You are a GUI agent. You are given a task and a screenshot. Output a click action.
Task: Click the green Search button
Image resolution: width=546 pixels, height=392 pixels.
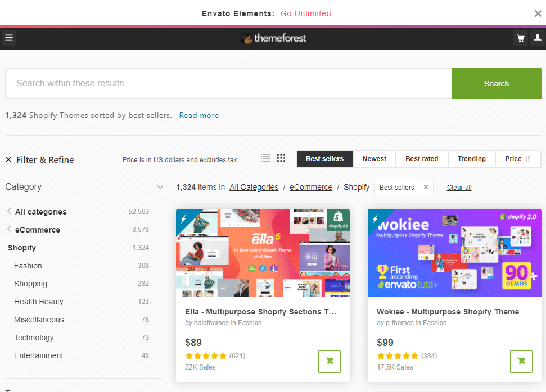(496, 84)
